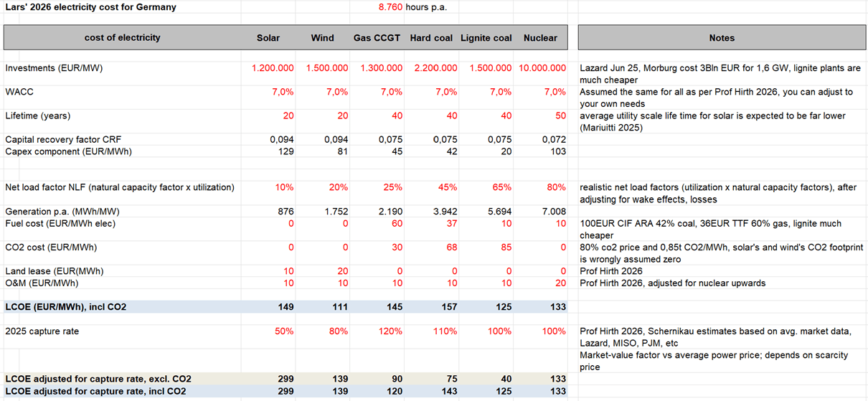Select the "cost of electricity" header cell
This screenshot has height=401, width=868.
[123, 37]
